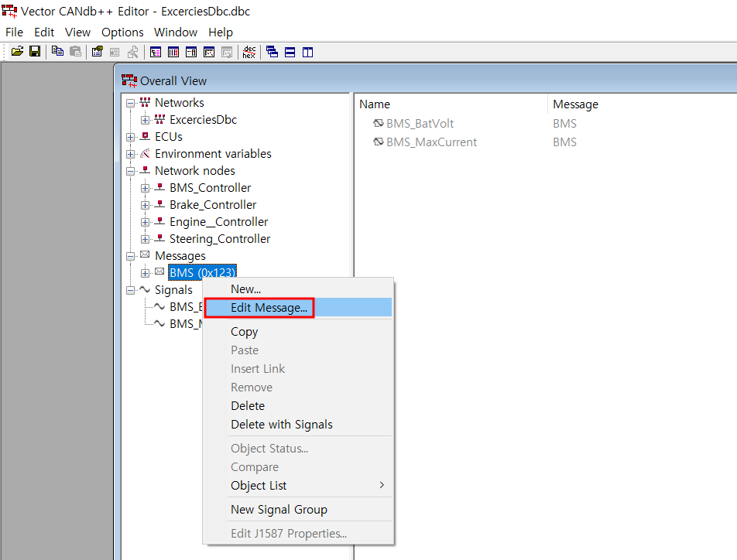This screenshot has height=560, width=737.
Task: Click the edit properties toolbar icon
Action: click(98, 52)
